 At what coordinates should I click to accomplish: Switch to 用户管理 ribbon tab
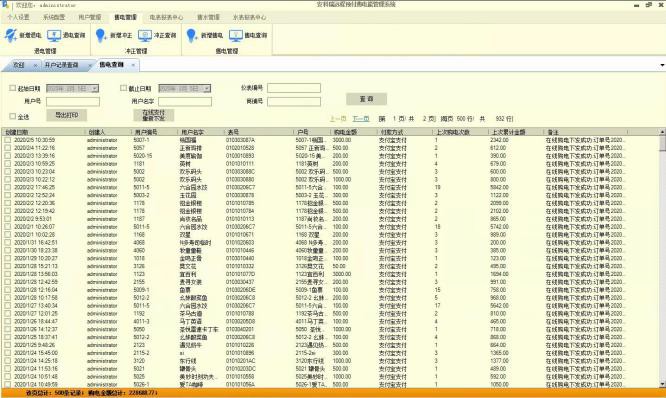pos(90,17)
